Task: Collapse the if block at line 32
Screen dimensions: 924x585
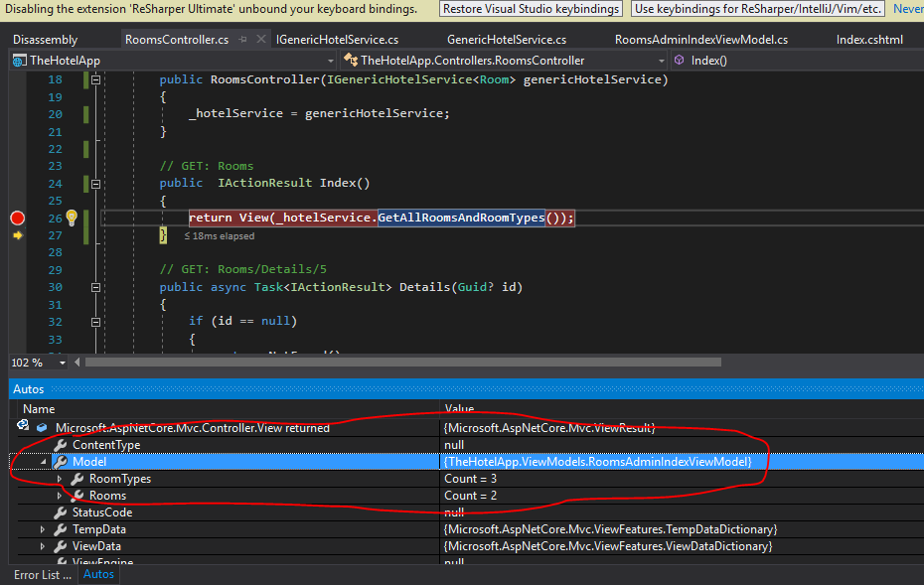Action: pos(95,322)
